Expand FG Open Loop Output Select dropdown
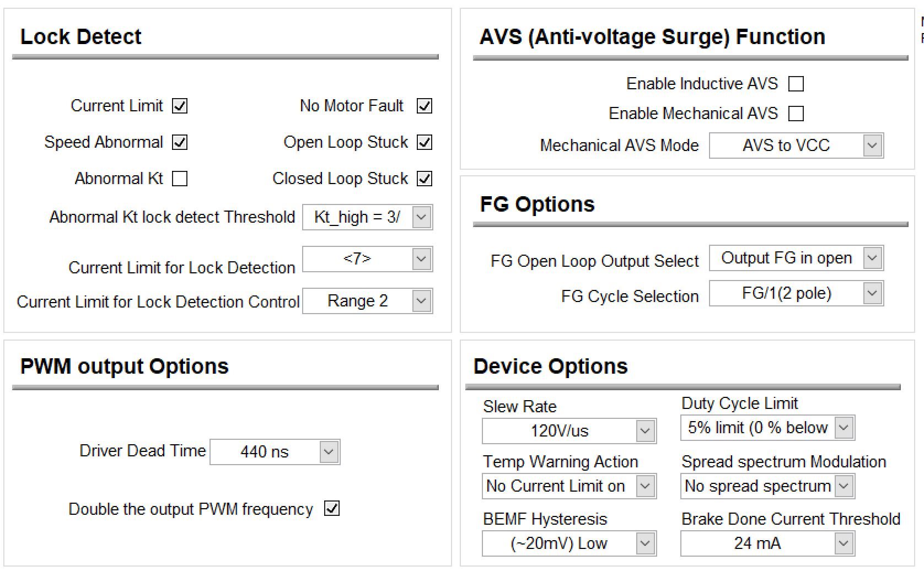This screenshot has height=571, width=924. tap(797, 258)
